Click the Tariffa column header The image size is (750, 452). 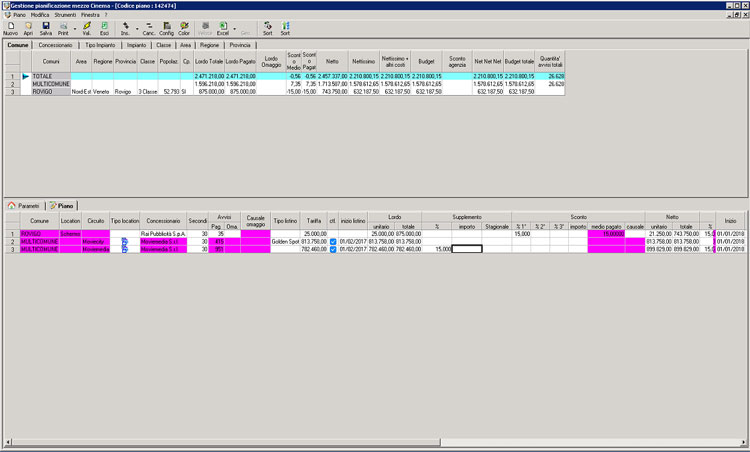[x=314, y=221]
